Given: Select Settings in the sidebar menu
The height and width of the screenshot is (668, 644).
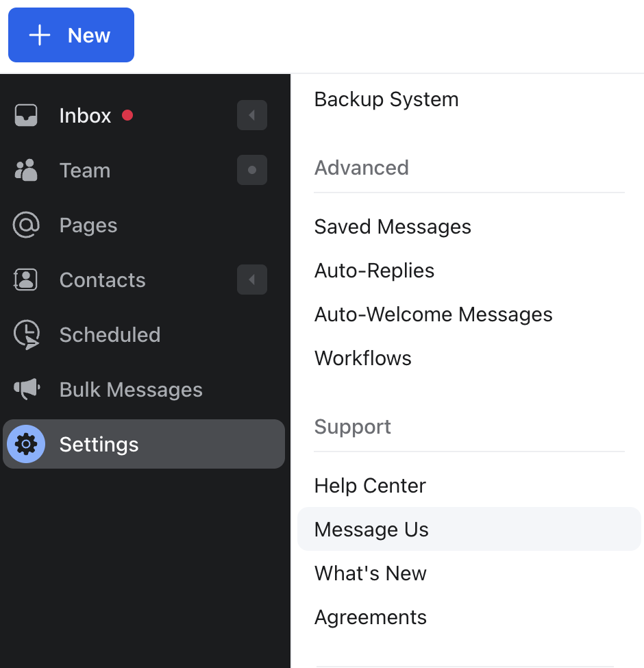Looking at the screenshot, I should point(99,444).
